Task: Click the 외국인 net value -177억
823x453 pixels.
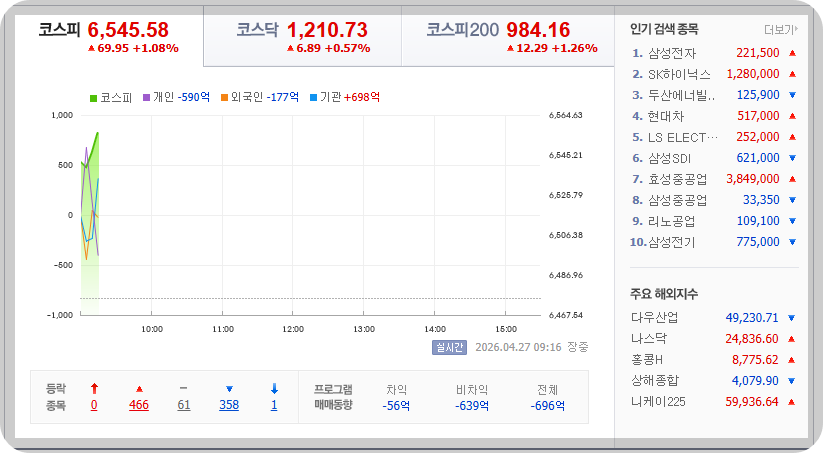Action: pos(283,97)
